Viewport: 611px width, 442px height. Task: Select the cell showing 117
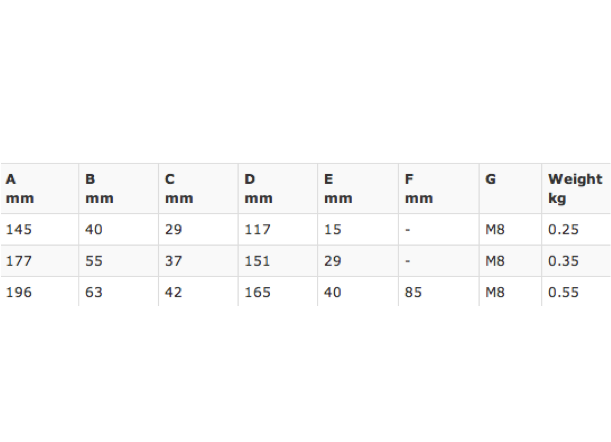pos(278,230)
